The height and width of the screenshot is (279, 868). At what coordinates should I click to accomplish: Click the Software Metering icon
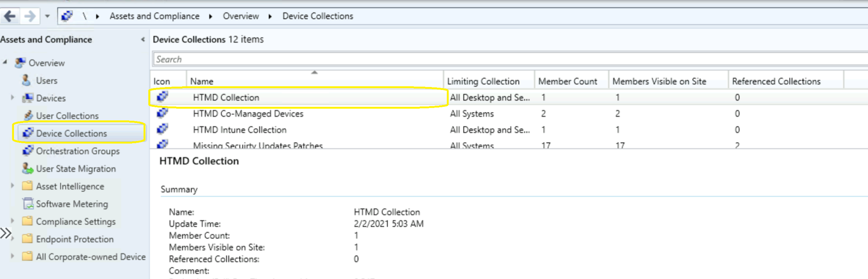tap(28, 204)
